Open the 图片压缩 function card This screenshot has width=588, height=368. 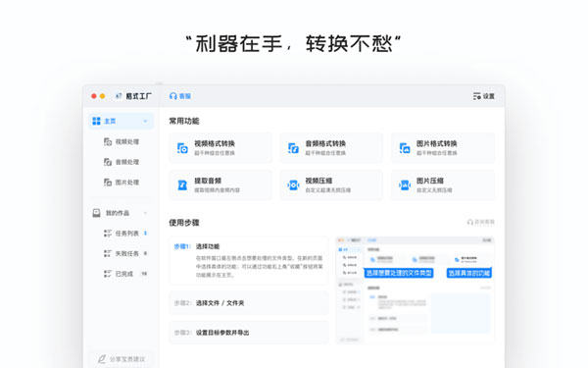tap(443, 185)
